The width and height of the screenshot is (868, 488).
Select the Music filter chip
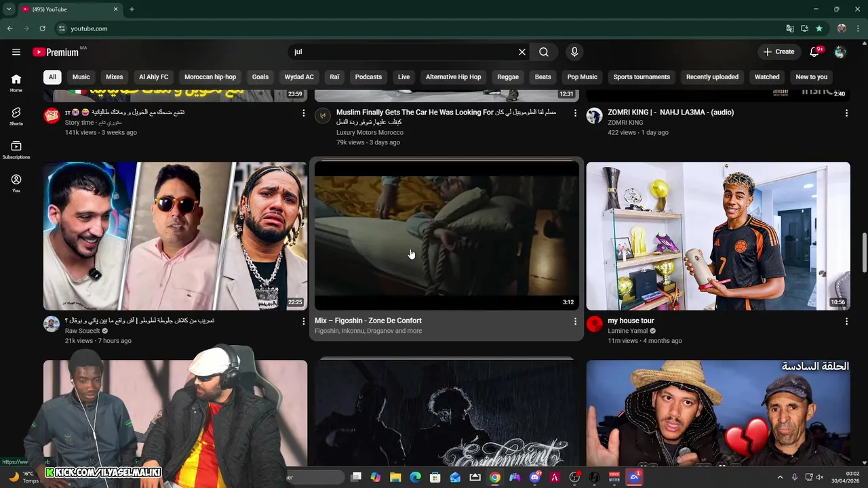coord(81,77)
